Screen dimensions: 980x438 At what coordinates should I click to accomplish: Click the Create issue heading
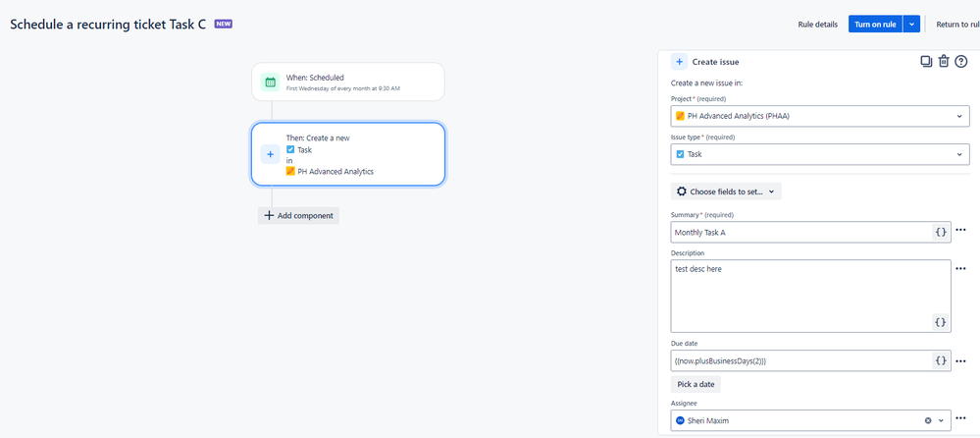(x=715, y=62)
